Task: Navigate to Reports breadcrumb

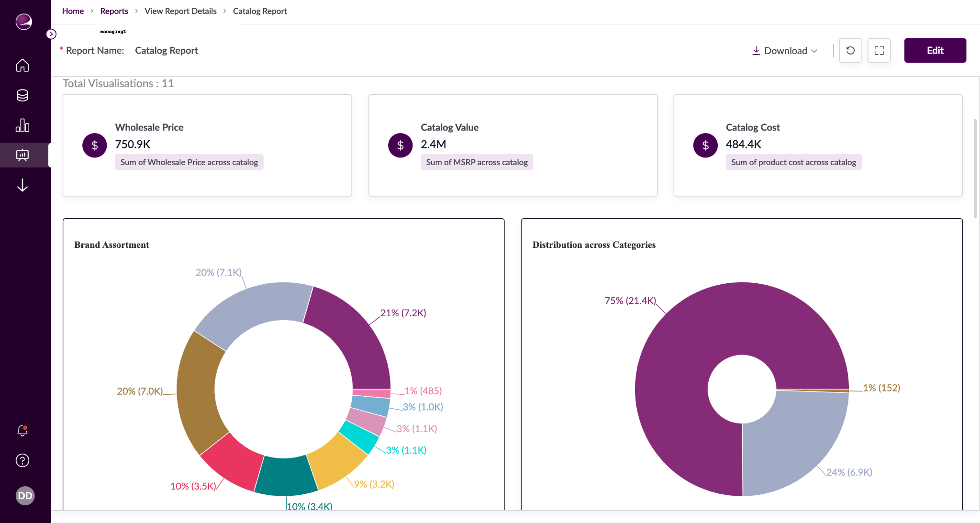Action: [114, 11]
